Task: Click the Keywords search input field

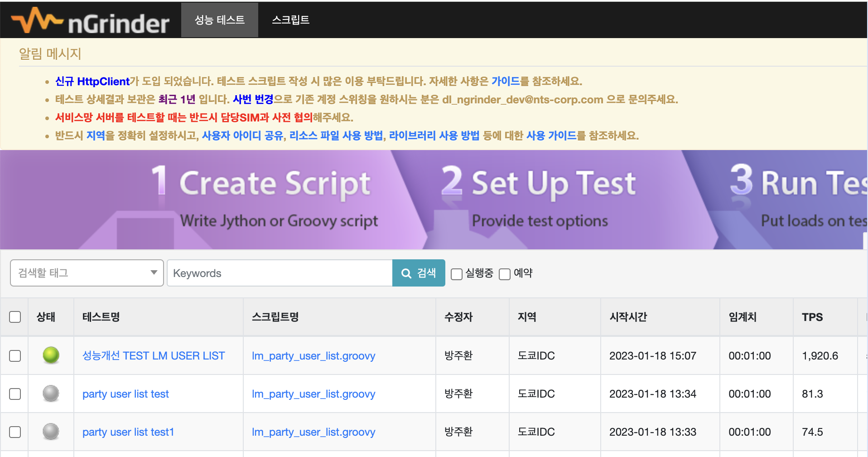Action: click(x=280, y=273)
